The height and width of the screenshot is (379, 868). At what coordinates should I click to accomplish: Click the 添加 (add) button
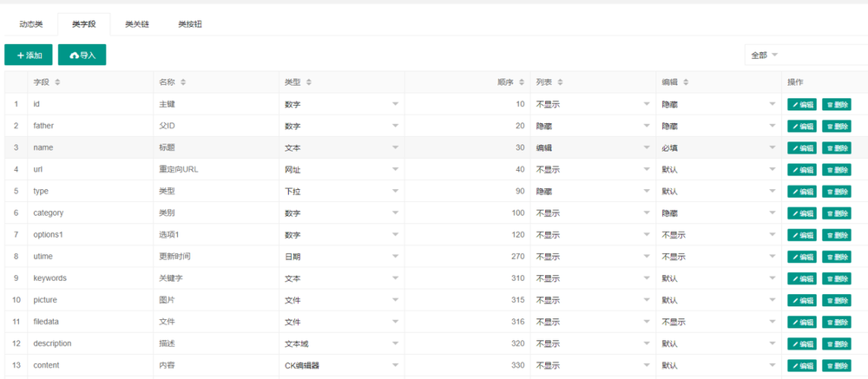coord(29,55)
